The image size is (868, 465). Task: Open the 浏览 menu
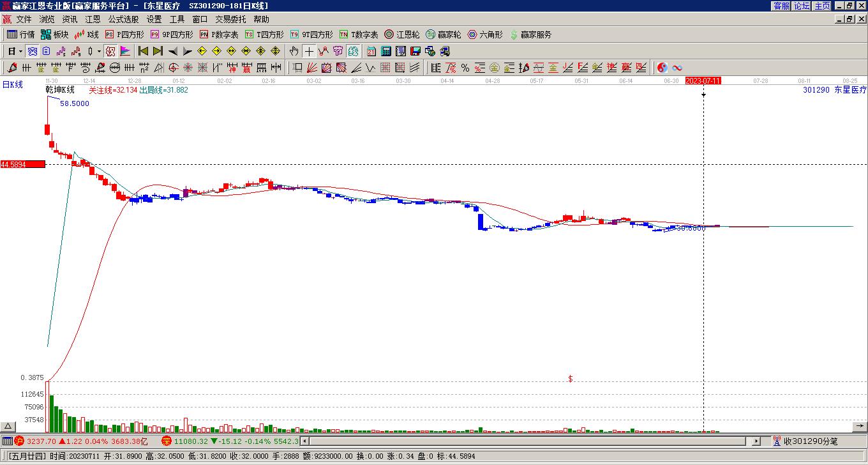[47, 20]
